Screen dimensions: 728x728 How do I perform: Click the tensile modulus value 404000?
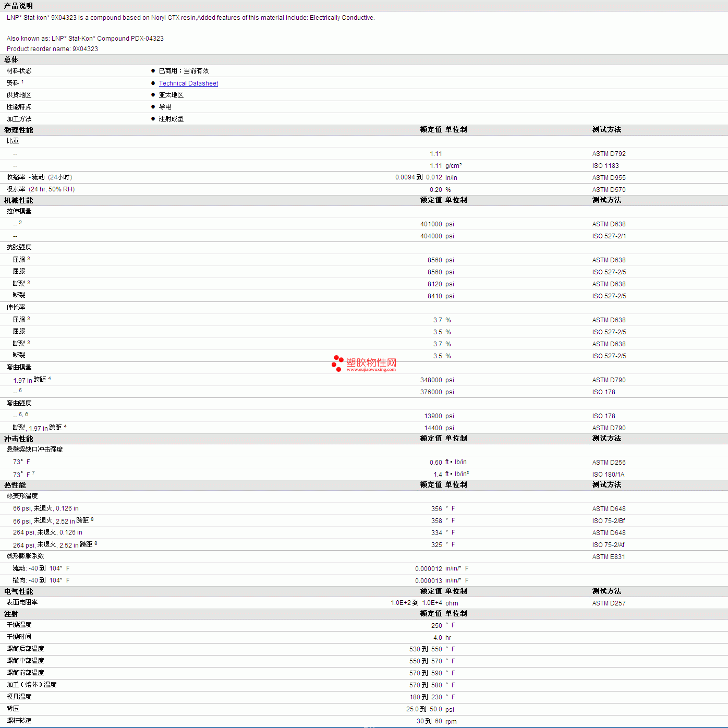pos(431,236)
